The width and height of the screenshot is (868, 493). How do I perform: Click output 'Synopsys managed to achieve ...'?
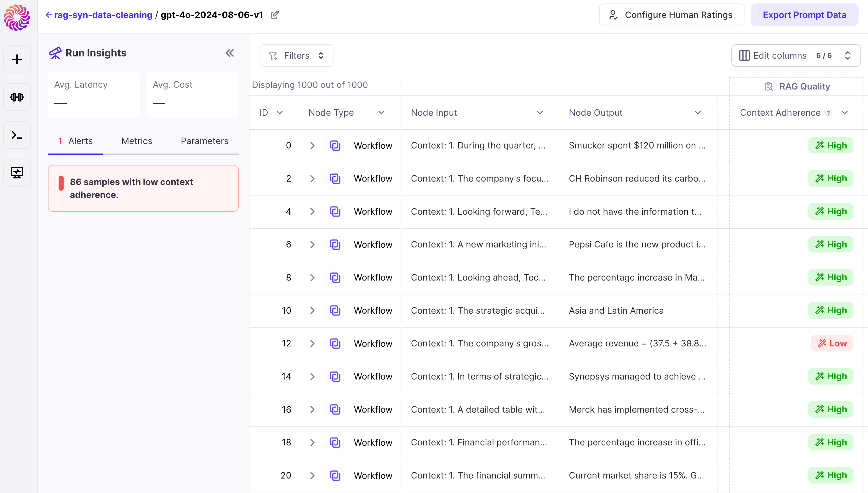click(637, 376)
